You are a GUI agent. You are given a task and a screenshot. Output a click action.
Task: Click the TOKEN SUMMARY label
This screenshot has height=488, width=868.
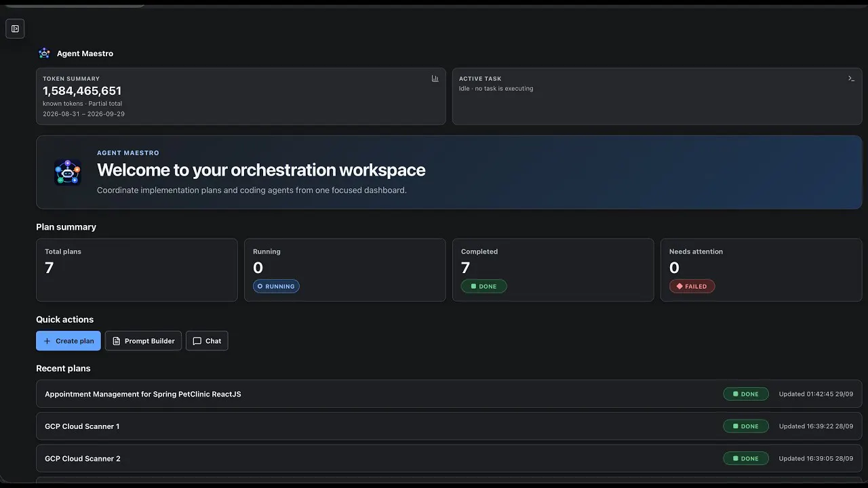pyautogui.click(x=71, y=79)
